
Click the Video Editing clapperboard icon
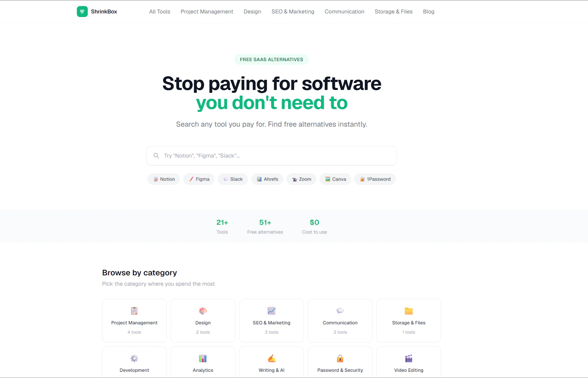click(x=409, y=358)
